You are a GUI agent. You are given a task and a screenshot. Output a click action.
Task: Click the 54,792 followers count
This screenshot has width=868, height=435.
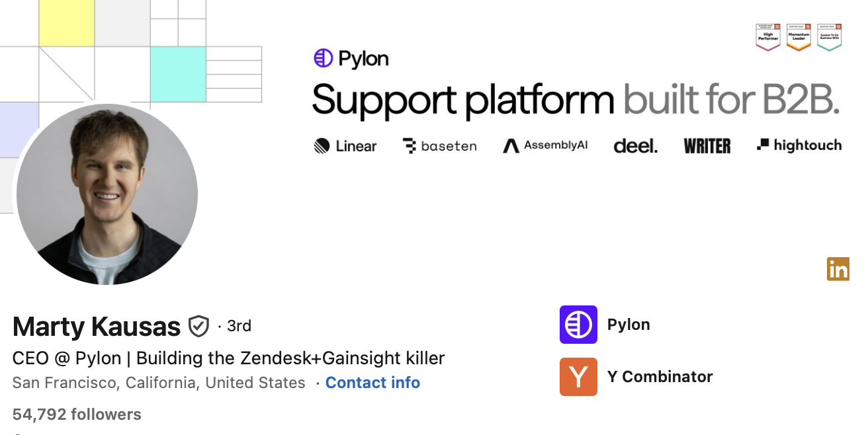(77, 415)
